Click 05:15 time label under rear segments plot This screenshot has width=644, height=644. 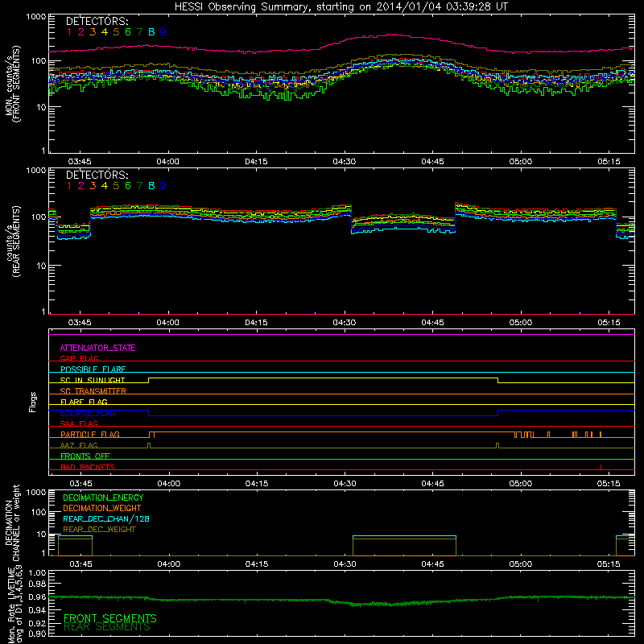(x=609, y=323)
